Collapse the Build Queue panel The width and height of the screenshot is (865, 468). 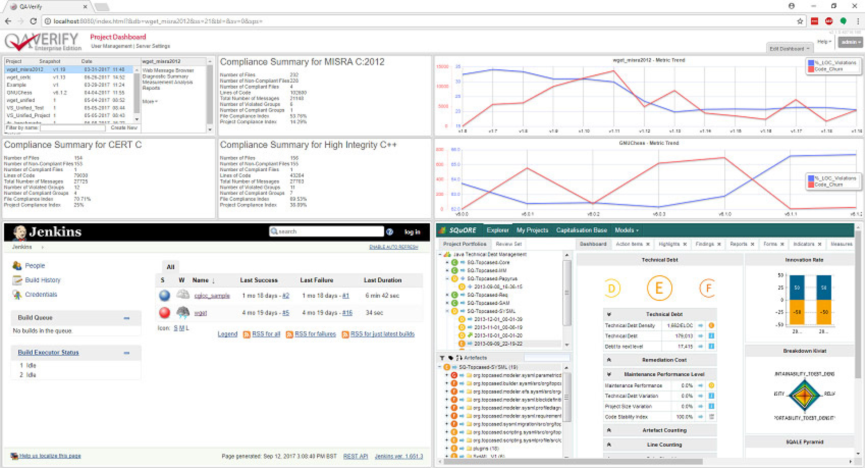[126, 318]
